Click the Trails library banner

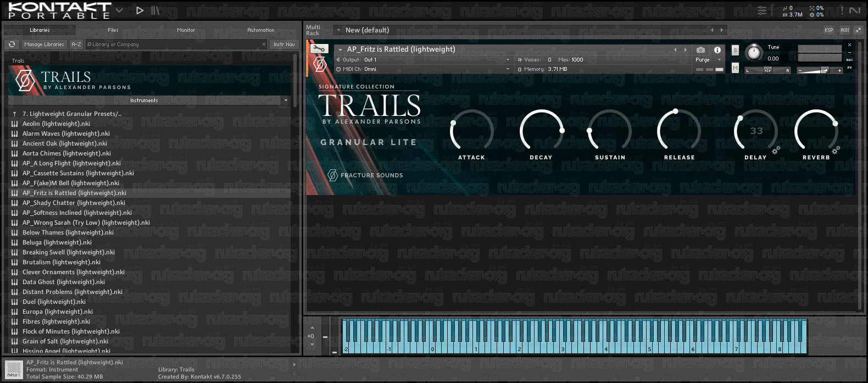(149, 80)
